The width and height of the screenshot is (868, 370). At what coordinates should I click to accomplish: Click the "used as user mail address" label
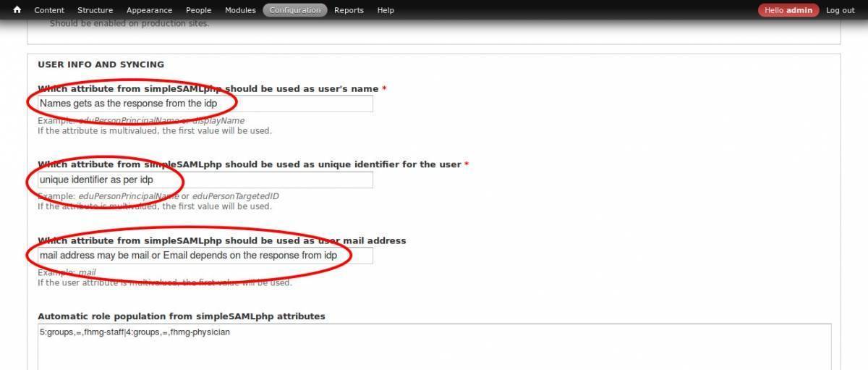pyautogui.click(x=221, y=240)
